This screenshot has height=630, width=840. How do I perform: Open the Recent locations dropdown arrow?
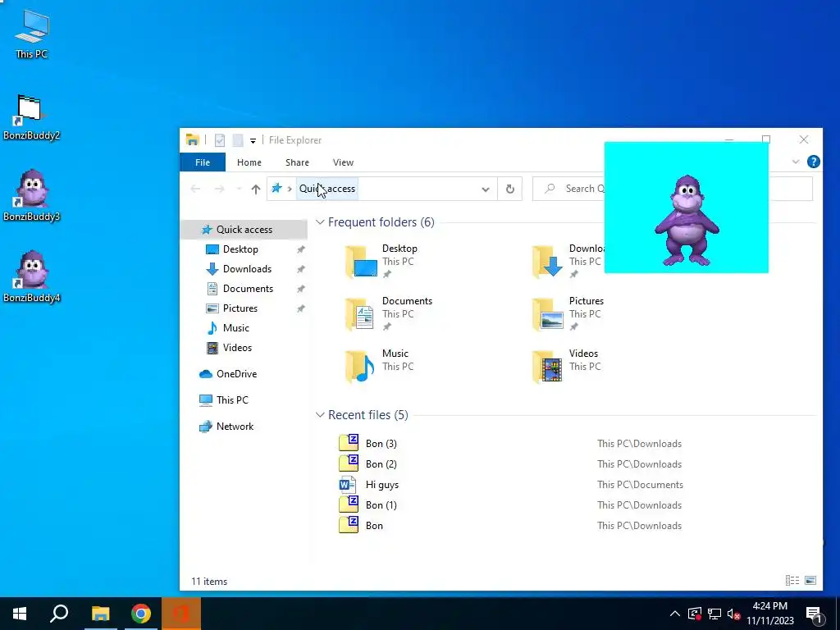pos(239,189)
